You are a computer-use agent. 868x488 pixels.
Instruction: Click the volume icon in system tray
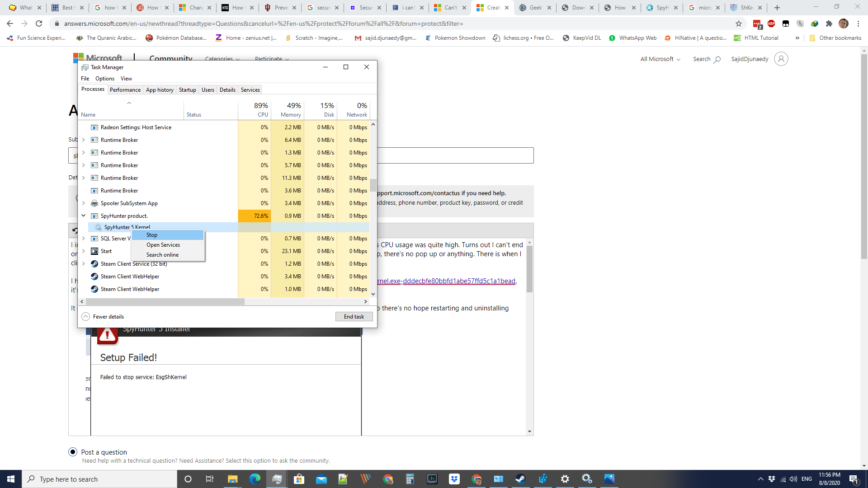click(x=793, y=479)
